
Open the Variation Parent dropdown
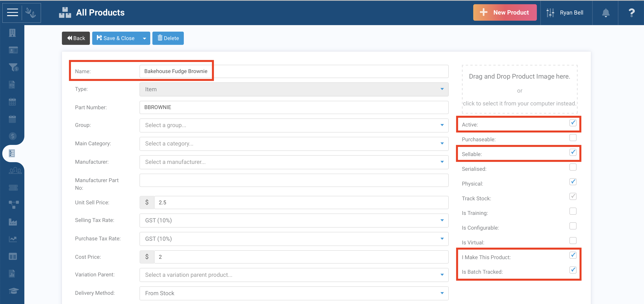pyautogui.click(x=294, y=275)
